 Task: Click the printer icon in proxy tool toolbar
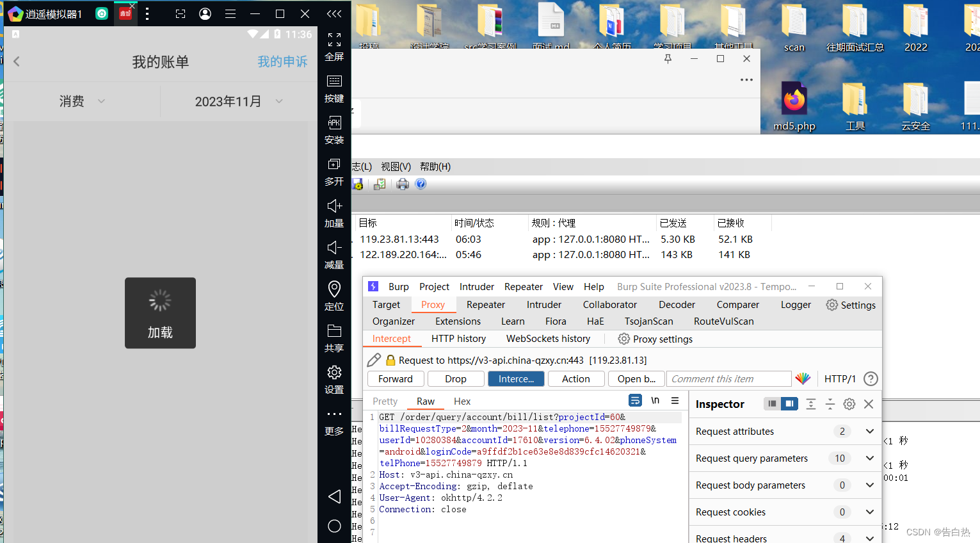tap(403, 184)
